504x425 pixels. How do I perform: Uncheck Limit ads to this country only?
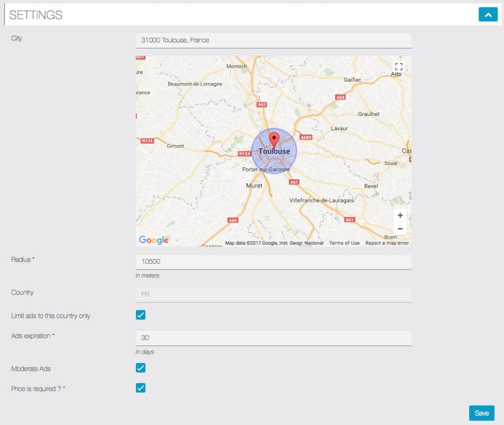141,315
